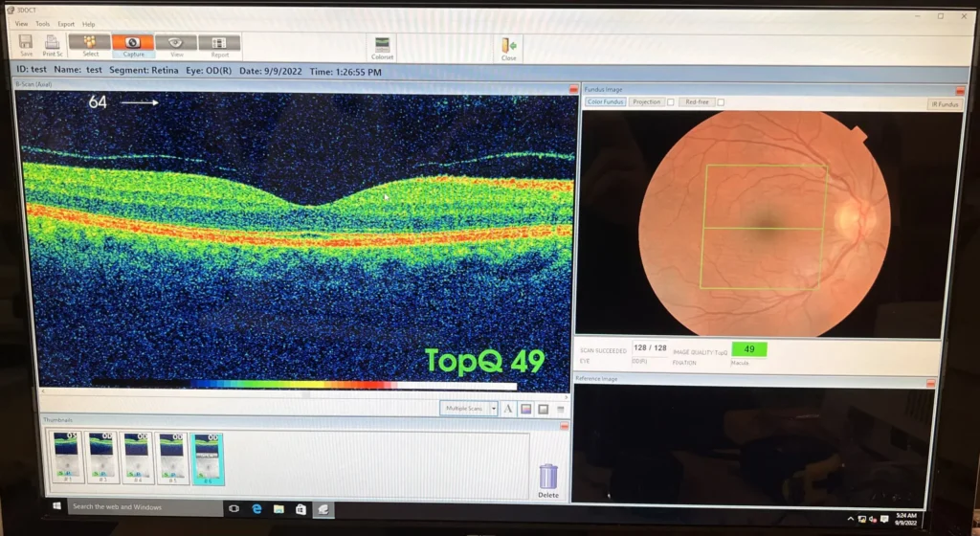Select thumbnail #5

click(x=171, y=458)
